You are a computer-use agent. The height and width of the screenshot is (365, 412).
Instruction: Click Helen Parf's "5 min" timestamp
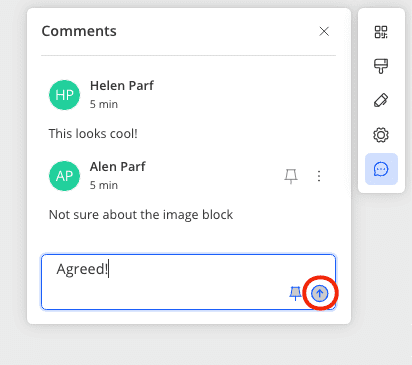point(104,104)
